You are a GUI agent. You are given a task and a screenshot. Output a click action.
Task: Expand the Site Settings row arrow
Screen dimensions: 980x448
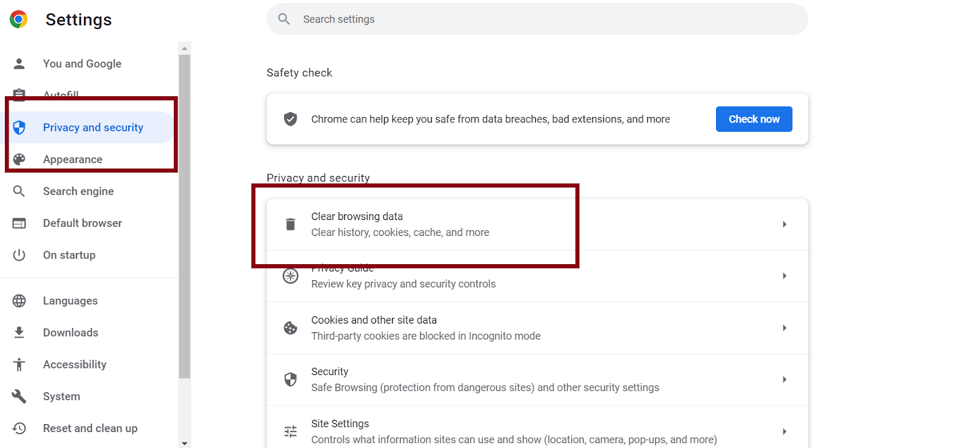pyautogui.click(x=784, y=431)
